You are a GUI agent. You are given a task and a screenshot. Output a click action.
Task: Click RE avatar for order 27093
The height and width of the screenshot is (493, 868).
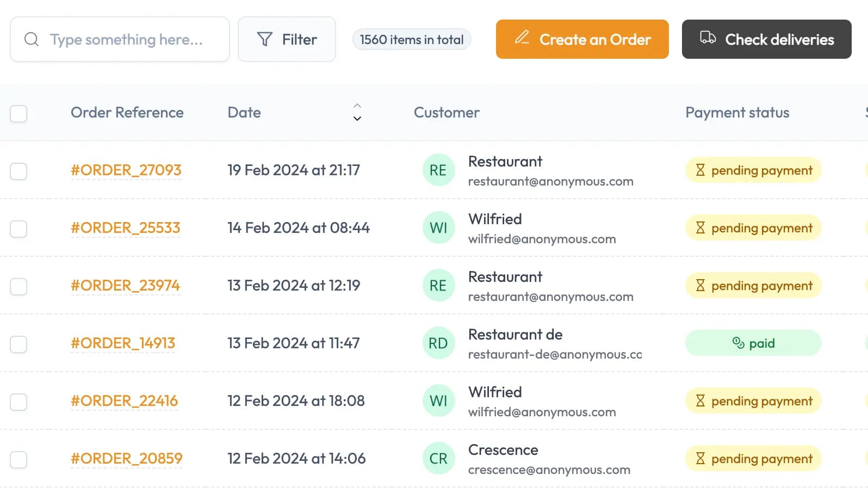coord(438,170)
